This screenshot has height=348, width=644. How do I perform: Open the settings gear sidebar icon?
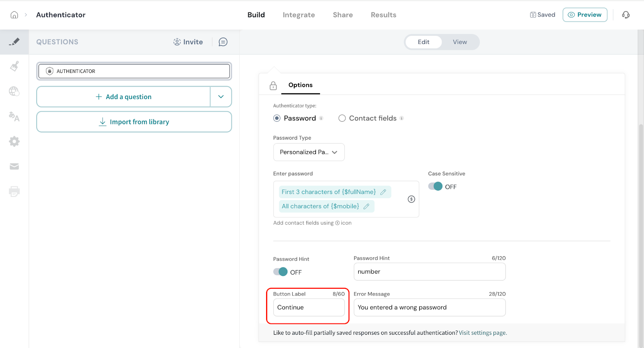(14, 141)
